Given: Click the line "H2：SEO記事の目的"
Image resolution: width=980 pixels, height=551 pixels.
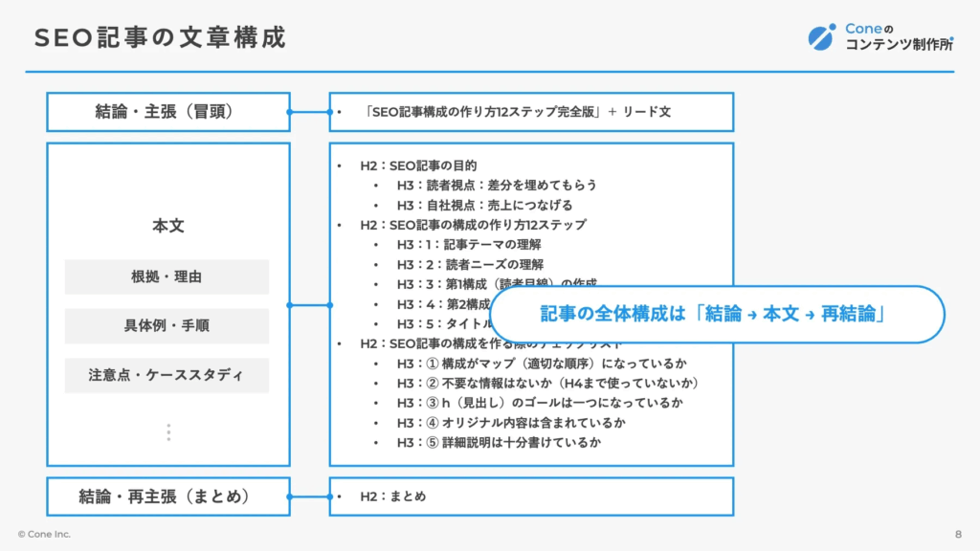Looking at the screenshot, I should 418,165.
